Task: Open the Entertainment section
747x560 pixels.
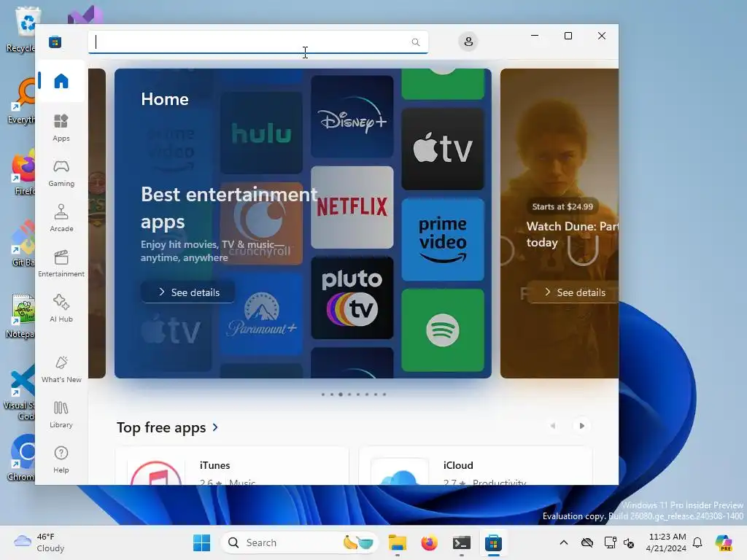Action: 61,263
